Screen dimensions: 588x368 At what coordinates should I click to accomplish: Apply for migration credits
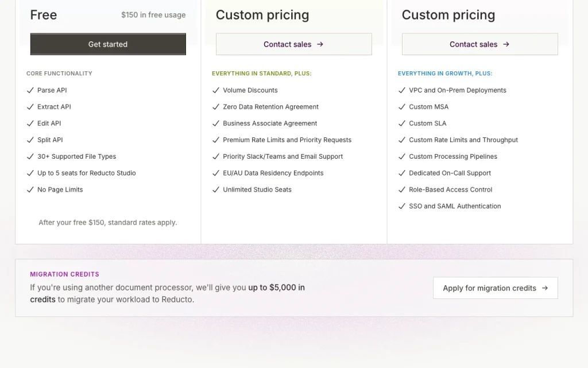[496, 288]
